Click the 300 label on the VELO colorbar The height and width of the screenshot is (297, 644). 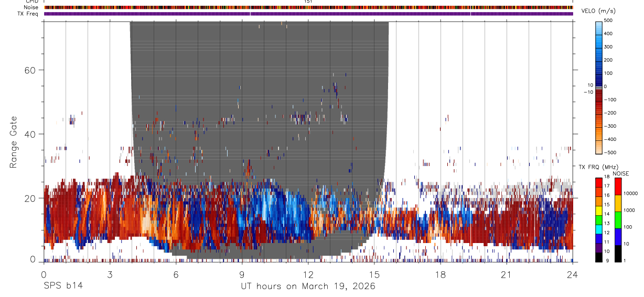coord(609,47)
